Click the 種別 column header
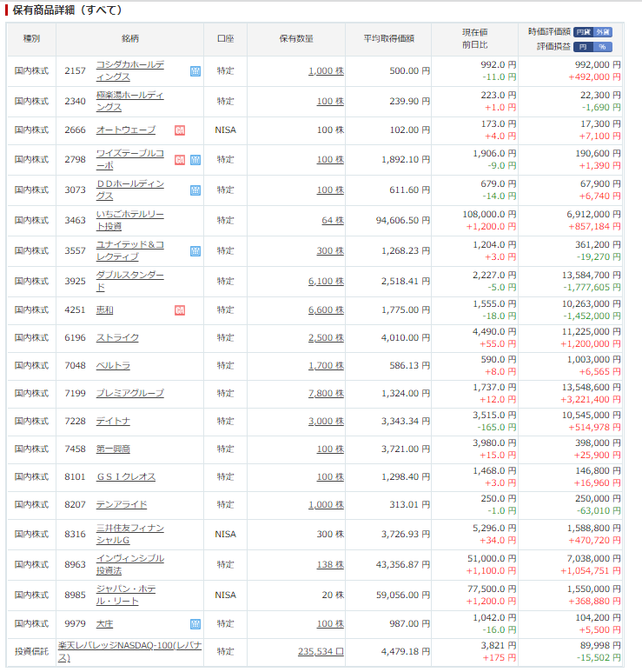This screenshot has height=672, width=642. [x=31, y=38]
